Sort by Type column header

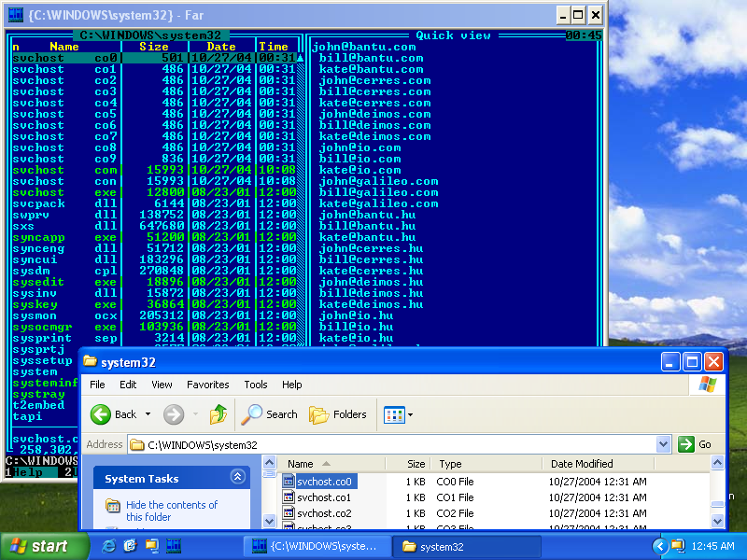[x=486, y=464]
